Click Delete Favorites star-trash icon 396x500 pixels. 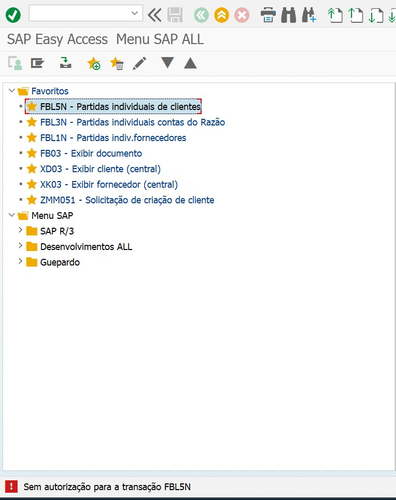pyautogui.click(x=117, y=63)
